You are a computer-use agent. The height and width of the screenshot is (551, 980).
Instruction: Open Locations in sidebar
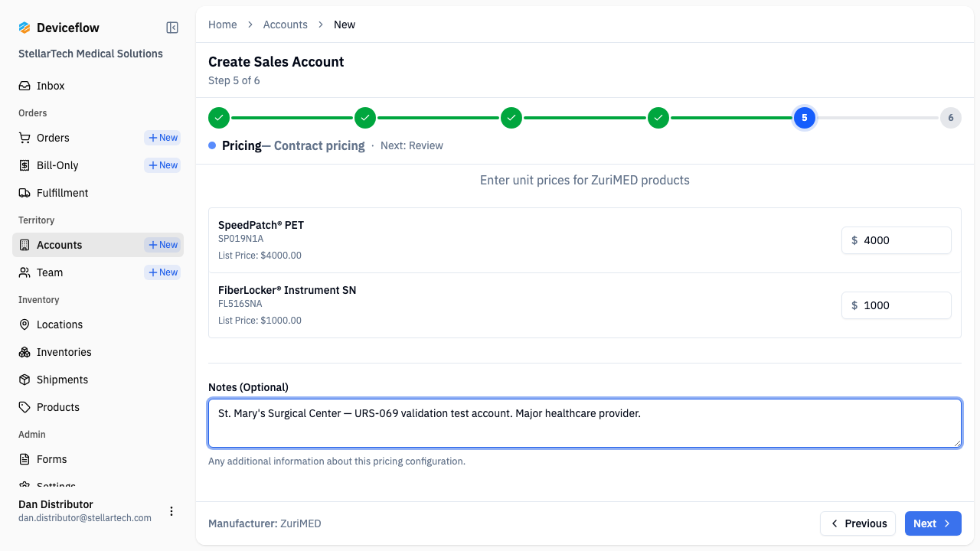point(98,324)
